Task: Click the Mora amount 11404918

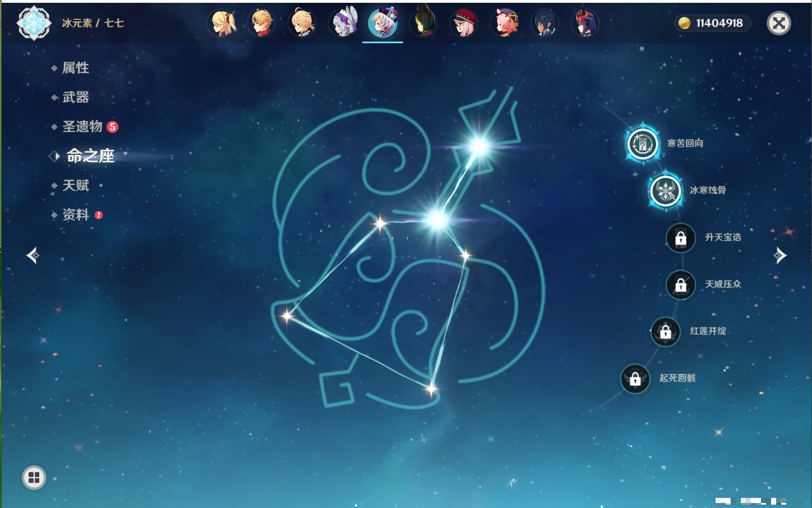Action: [719, 23]
